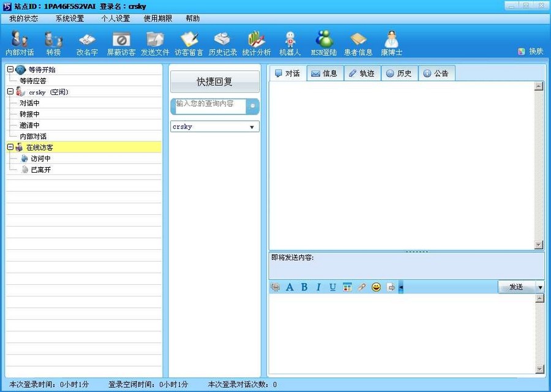Toggle bold B formatting

point(304,287)
